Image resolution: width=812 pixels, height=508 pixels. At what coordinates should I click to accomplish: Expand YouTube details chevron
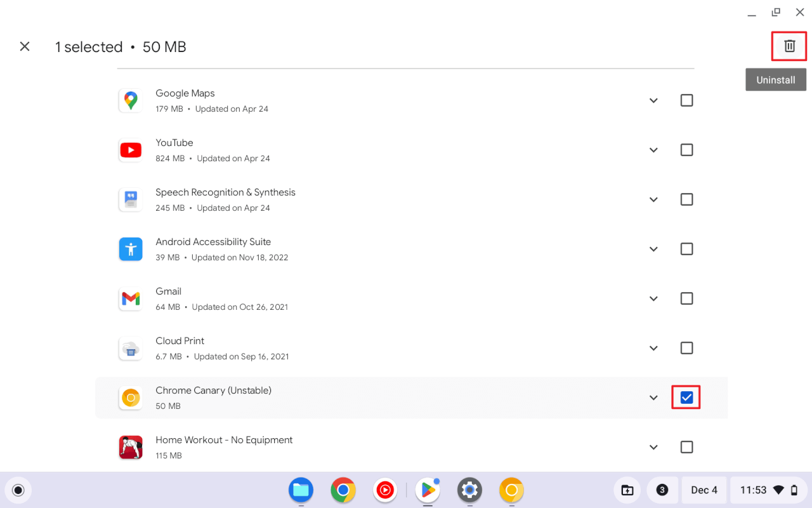[653, 150]
